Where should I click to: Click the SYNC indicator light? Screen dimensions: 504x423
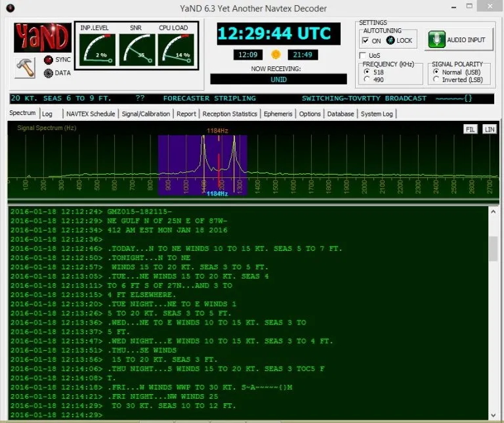[48, 60]
